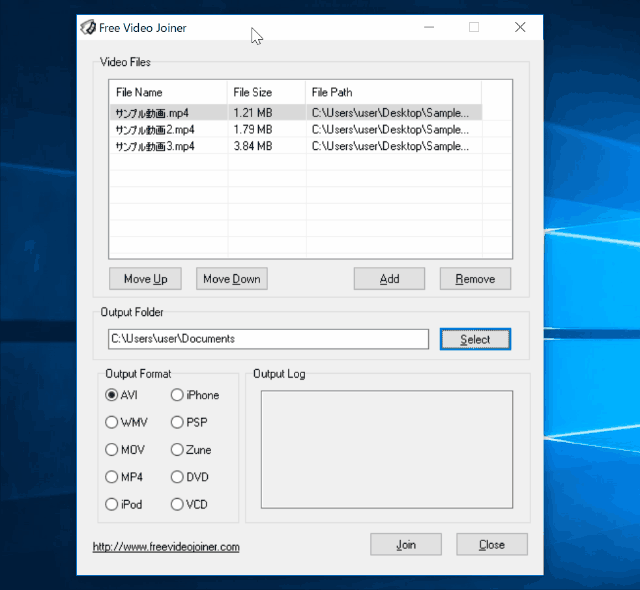
Task: Click the Output Folder path field
Action: (269, 339)
